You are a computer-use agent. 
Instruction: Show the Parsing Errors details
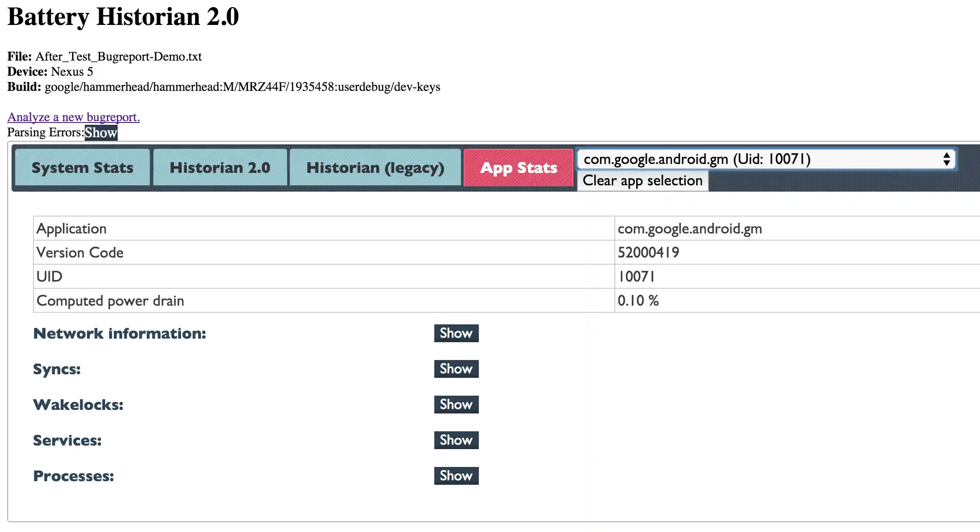click(101, 132)
